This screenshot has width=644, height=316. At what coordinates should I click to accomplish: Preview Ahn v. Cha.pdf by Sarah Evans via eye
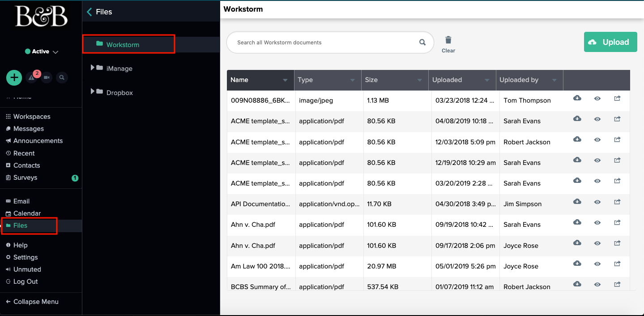(x=597, y=223)
